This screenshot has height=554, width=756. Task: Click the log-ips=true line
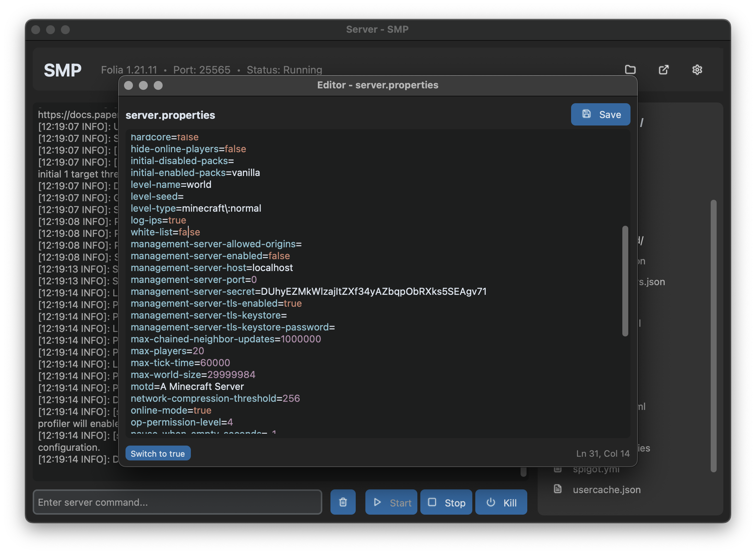pos(158,220)
